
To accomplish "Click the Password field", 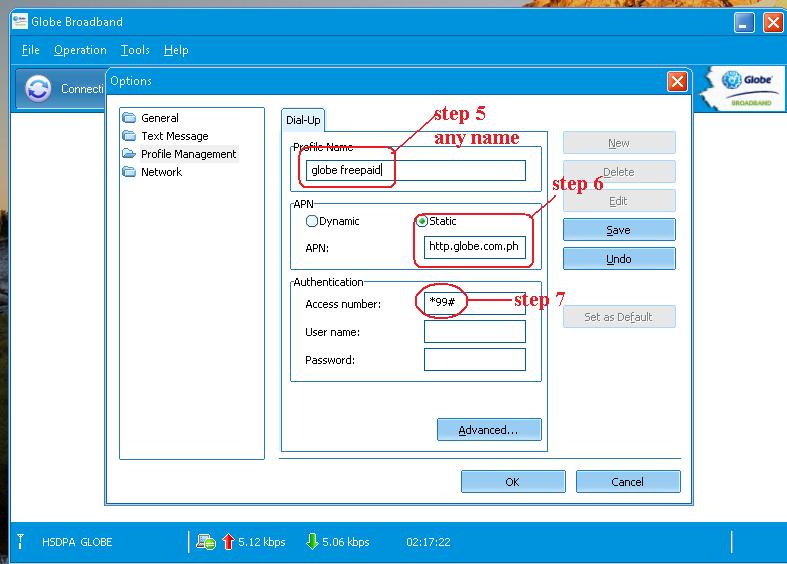I will tap(474, 360).
